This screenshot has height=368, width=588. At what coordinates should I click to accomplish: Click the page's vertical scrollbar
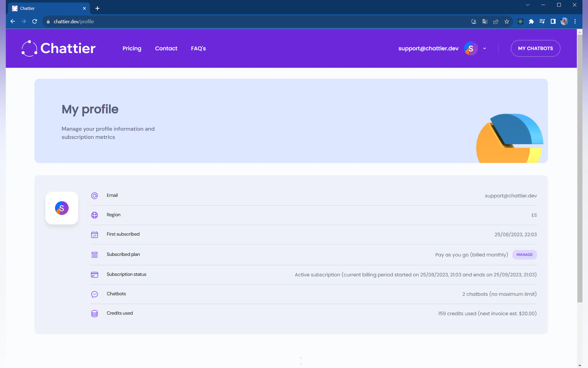coord(580,168)
